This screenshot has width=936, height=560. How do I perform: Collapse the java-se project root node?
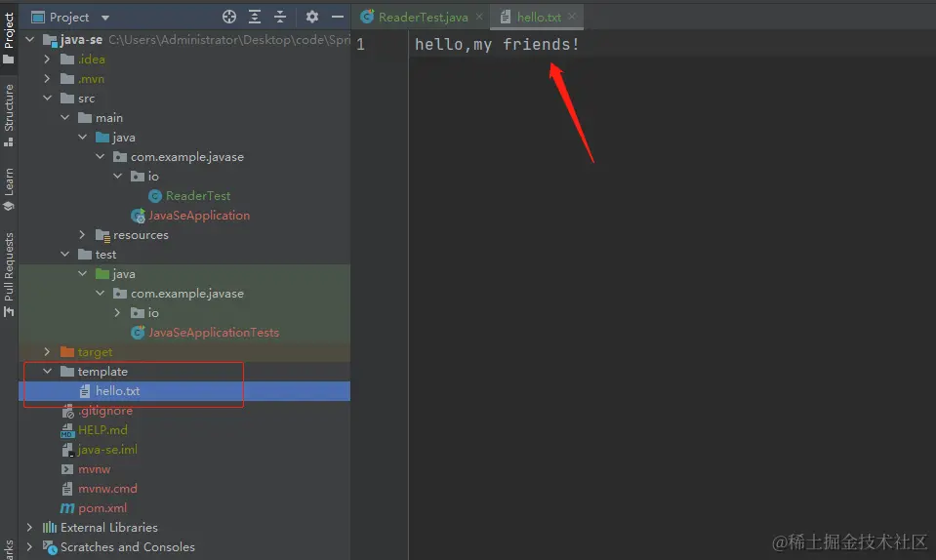(30, 39)
